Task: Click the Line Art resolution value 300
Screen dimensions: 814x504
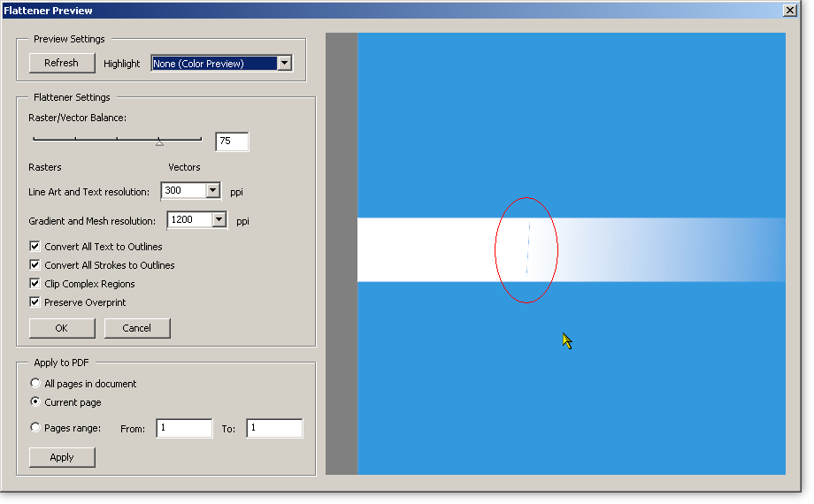Action: coord(173,190)
